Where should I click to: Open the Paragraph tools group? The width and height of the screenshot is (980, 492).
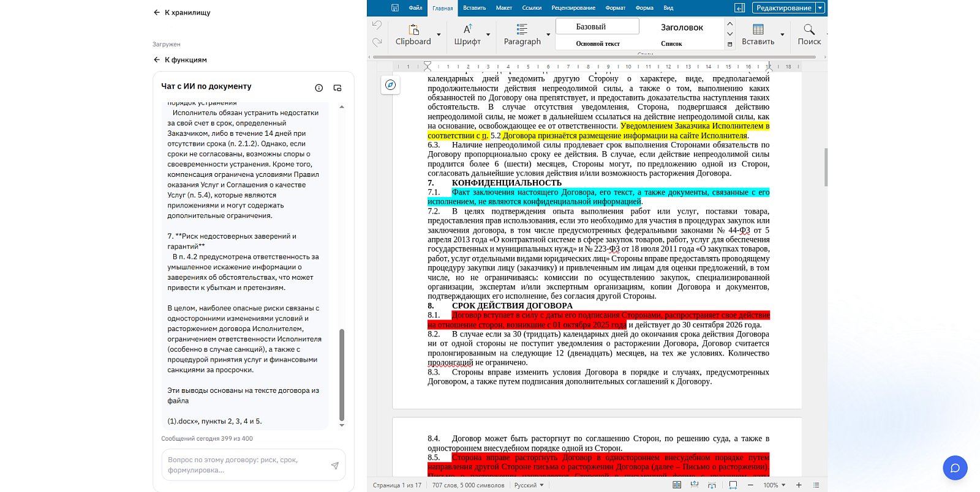[522, 34]
